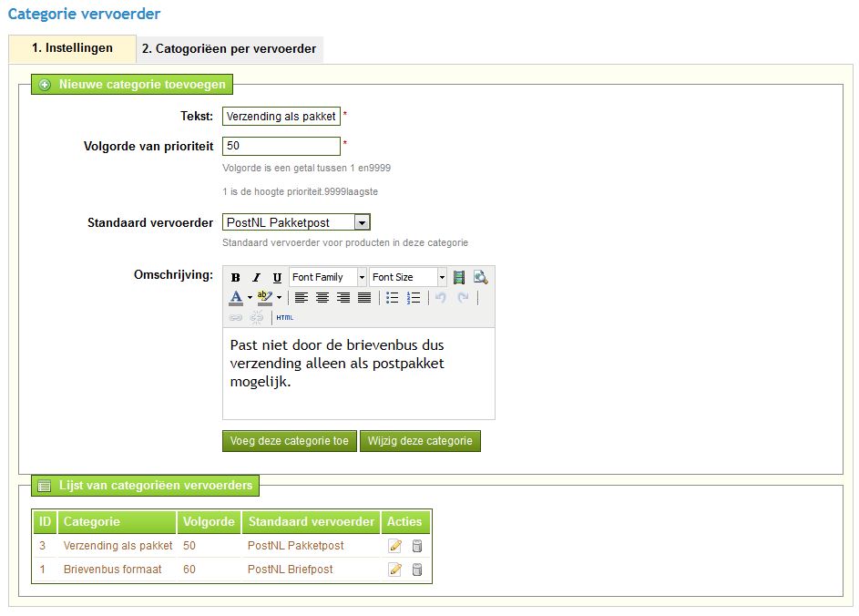Viewport: 859px width, 616px height.
Task: Apply bold formatting in the description editor
Action: click(x=236, y=277)
